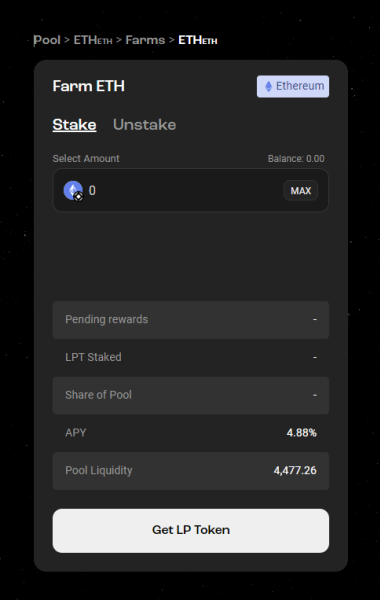Screen dimensions: 380x600
Task: Click the Pending rewards row
Action: click(191, 320)
